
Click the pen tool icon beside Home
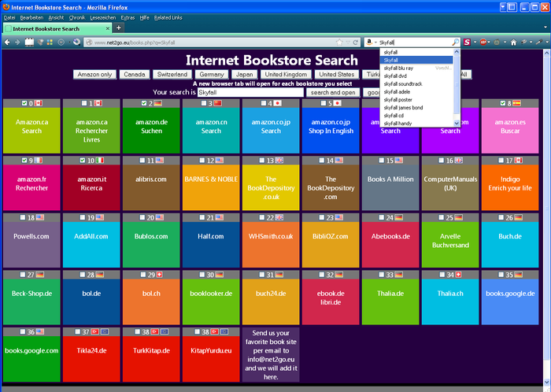coord(524,43)
